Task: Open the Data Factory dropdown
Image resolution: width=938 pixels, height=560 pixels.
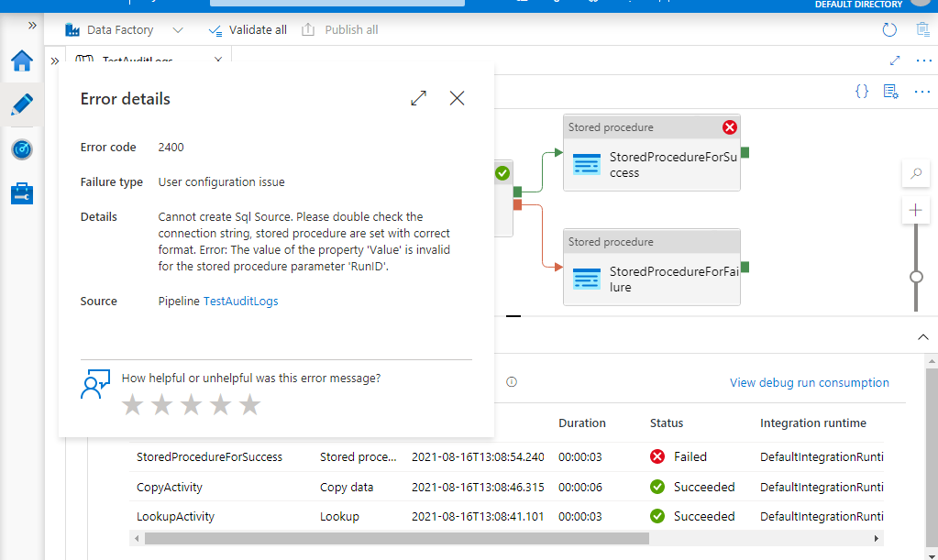Action: tap(180, 29)
